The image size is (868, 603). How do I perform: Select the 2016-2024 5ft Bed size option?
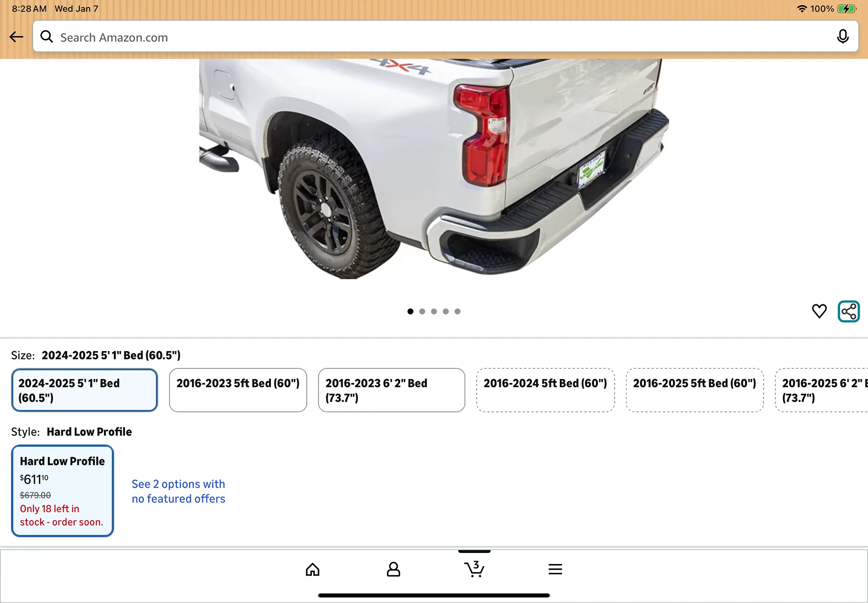tap(545, 390)
